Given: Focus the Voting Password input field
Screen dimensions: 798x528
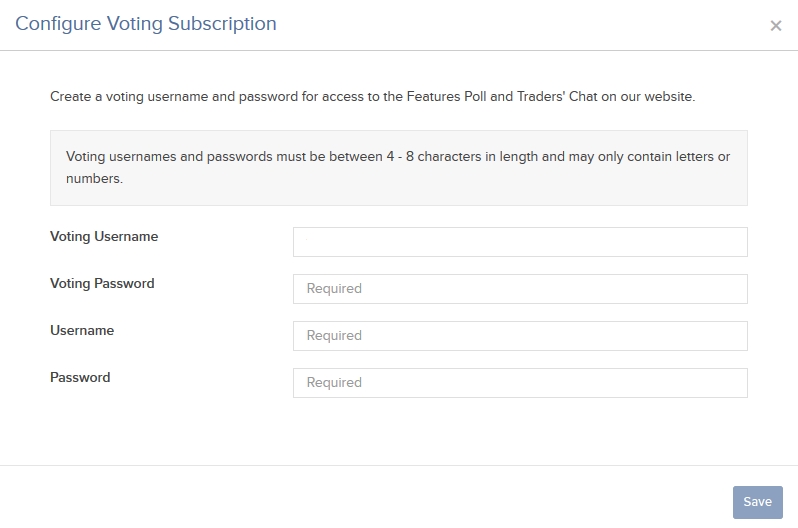Looking at the screenshot, I should (519, 289).
